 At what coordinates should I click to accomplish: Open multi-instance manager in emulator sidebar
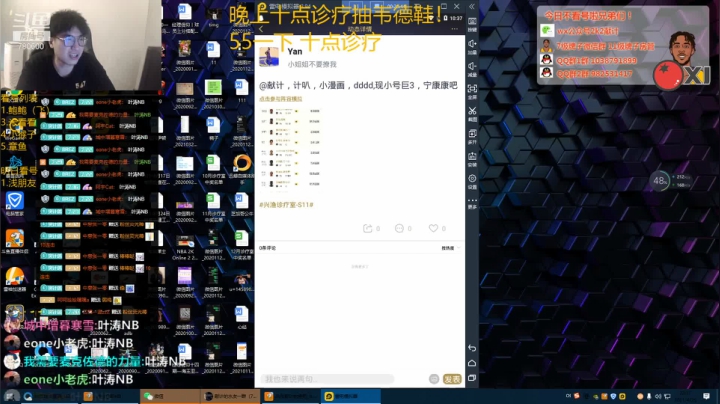pyautogui.click(x=472, y=136)
